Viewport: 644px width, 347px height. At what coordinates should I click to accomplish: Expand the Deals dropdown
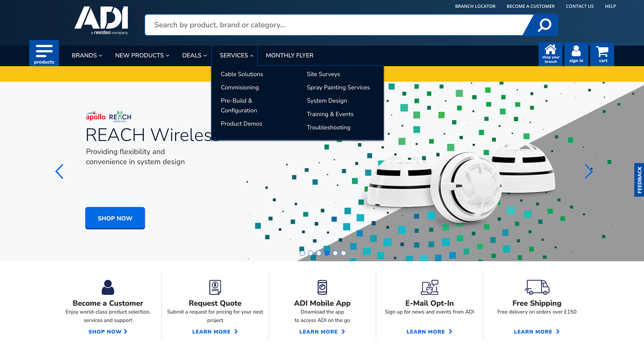point(195,55)
